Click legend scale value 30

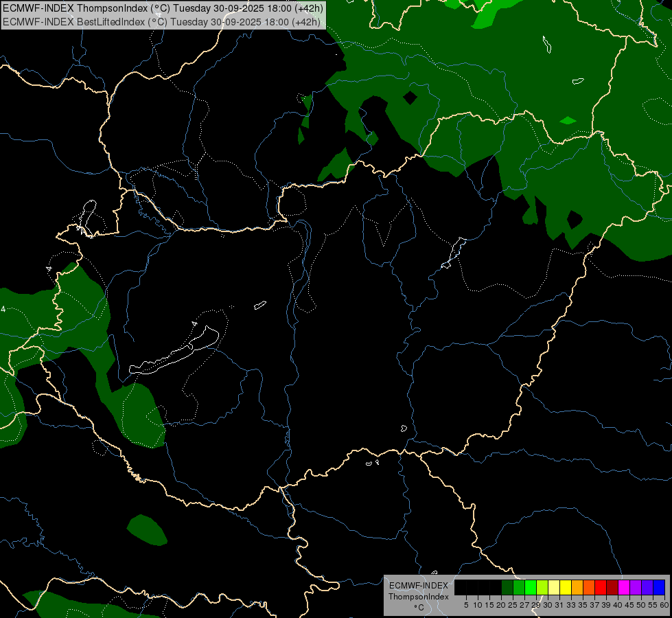548,605
